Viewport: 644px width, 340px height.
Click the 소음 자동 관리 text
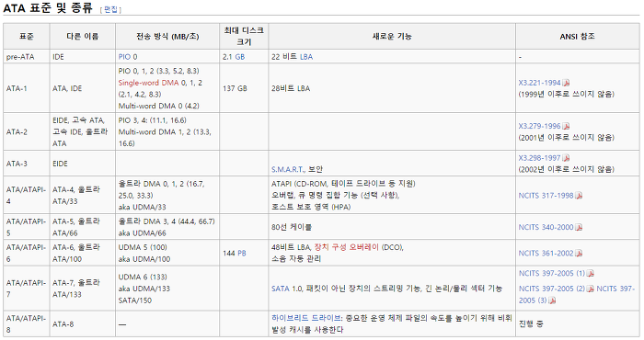pos(296,259)
